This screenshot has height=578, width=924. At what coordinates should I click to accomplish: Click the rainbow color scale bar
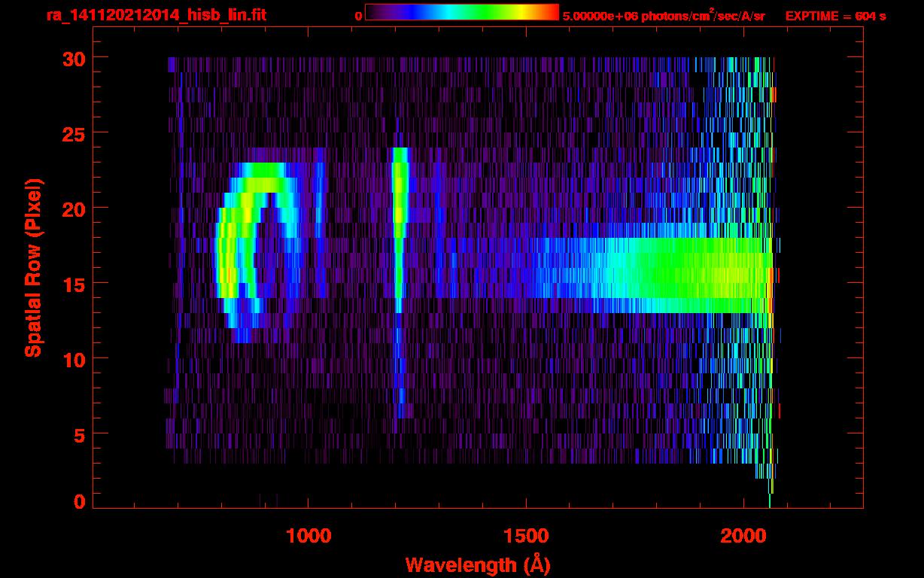point(462,12)
